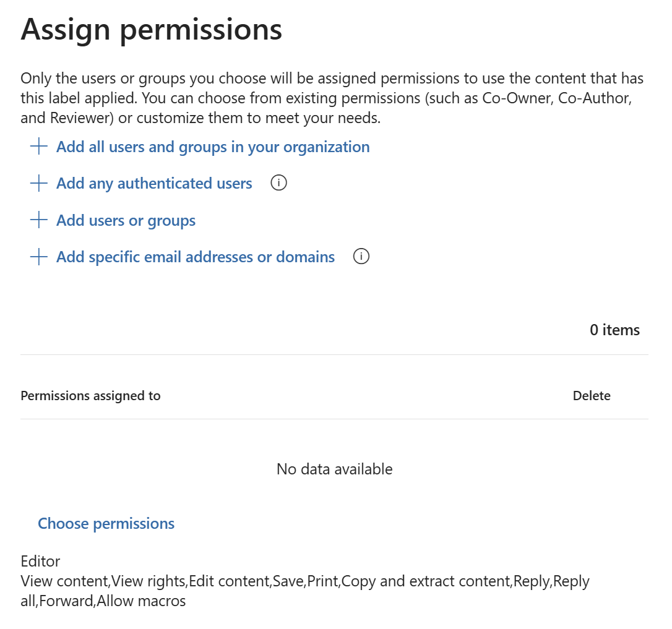Image resolution: width=672 pixels, height=629 pixels.
Task: Click the plus icon beside 'Add any authenticated users'
Action: 38,183
